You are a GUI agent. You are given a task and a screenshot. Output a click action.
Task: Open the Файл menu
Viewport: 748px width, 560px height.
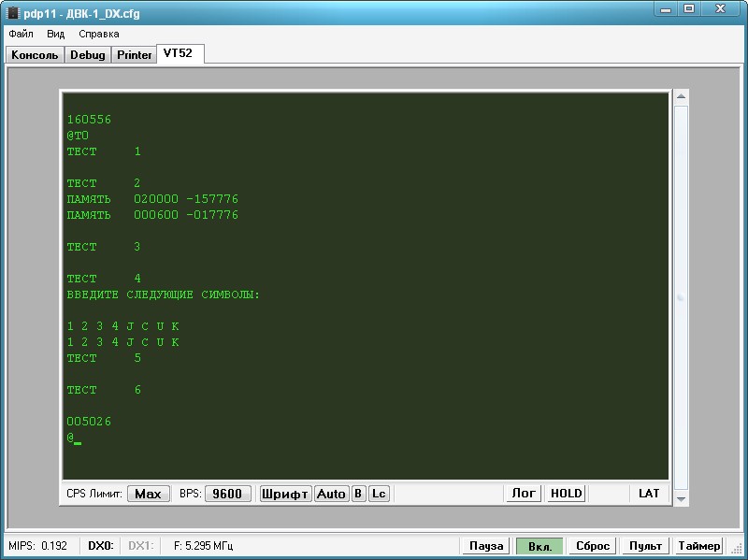[x=21, y=34]
